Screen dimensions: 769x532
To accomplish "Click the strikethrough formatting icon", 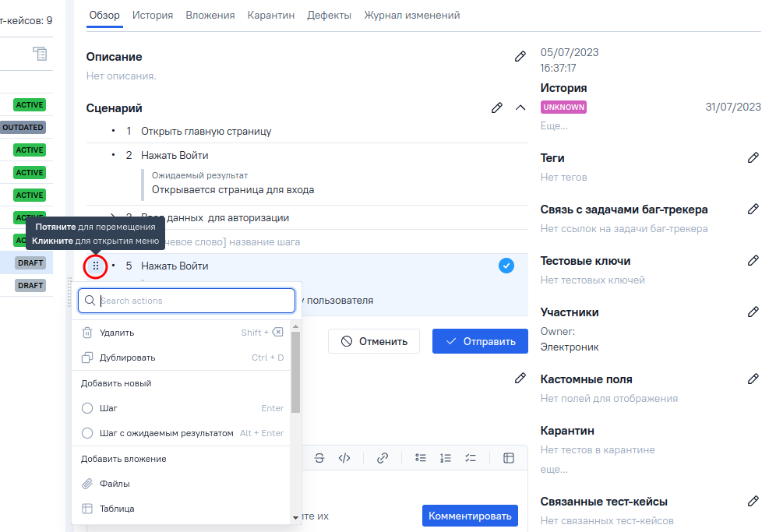I will tap(319, 458).
